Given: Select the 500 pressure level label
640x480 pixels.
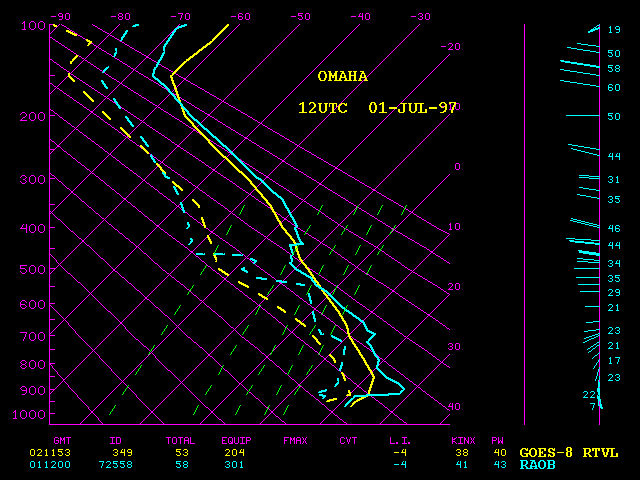Looking at the screenshot, I should (x=33, y=269).
